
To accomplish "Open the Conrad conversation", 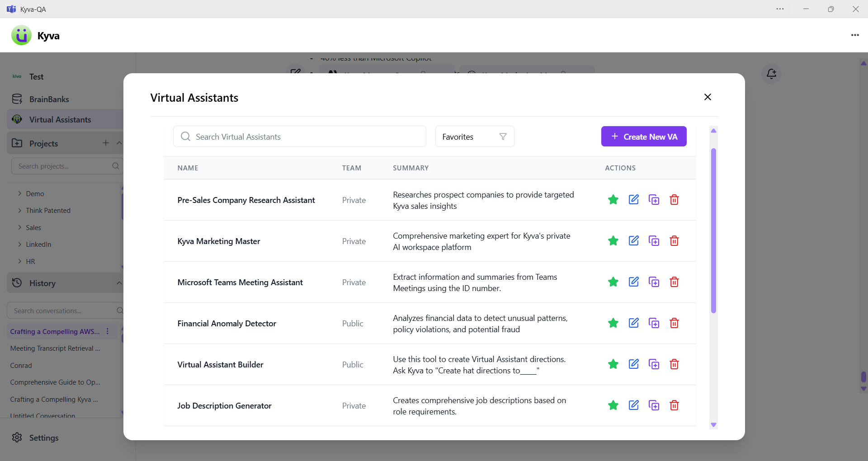I will click(x=21, y=366).
